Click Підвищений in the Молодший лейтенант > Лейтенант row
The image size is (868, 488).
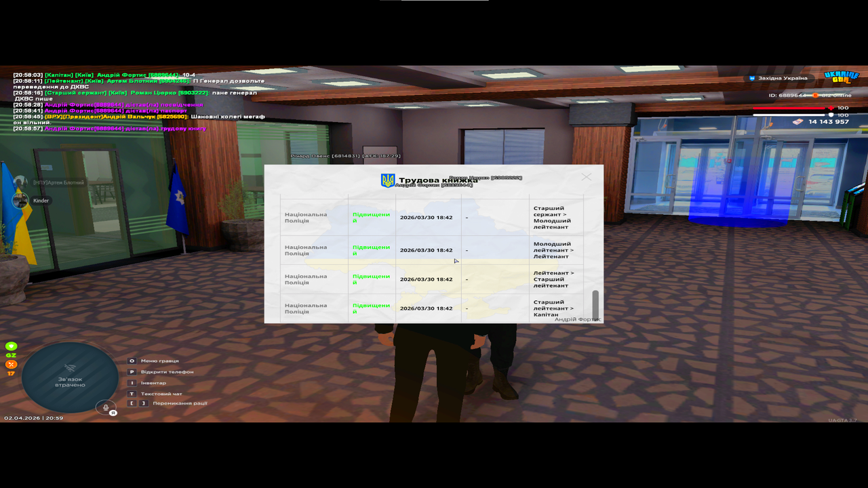371,250
